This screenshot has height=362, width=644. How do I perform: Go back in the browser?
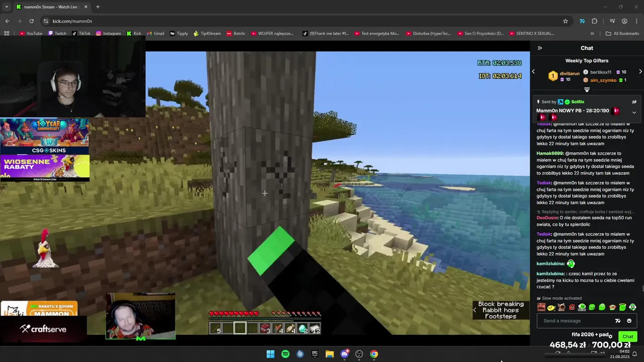(7, 21)
